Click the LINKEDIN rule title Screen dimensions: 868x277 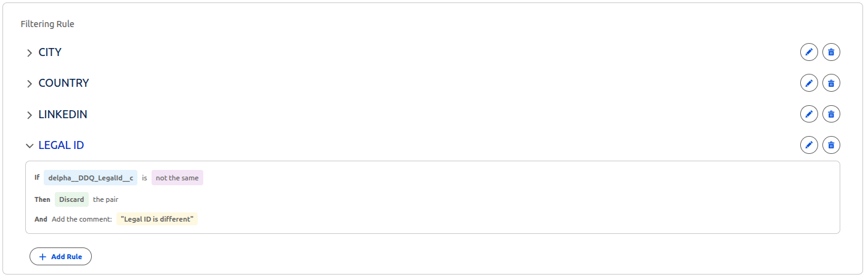click(63, 114)
